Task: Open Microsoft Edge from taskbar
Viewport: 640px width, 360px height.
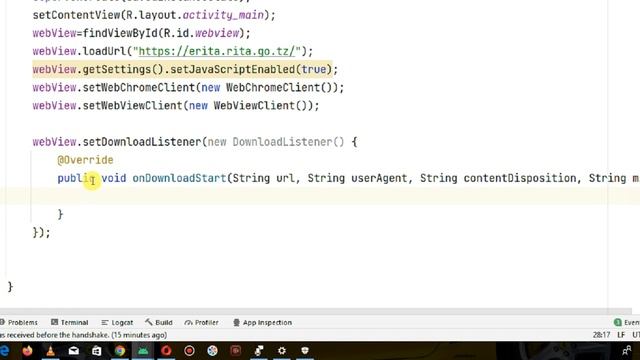Action: [4, 351]
